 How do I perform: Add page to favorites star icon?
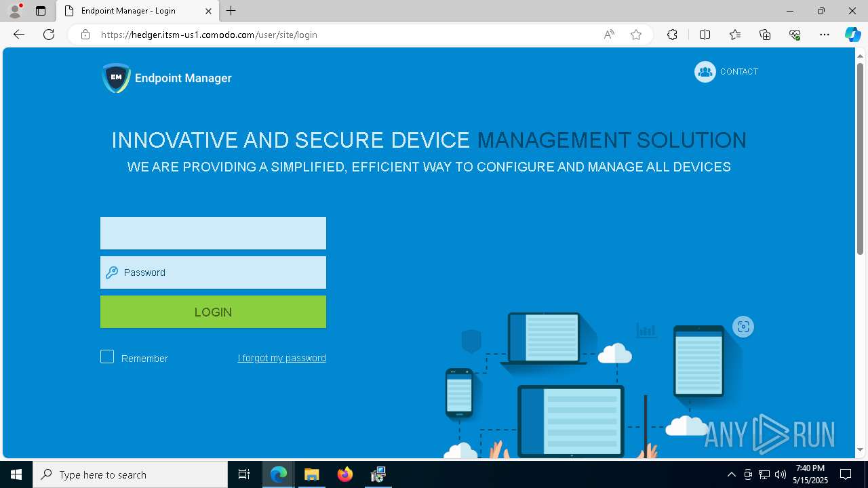[636, 35]
